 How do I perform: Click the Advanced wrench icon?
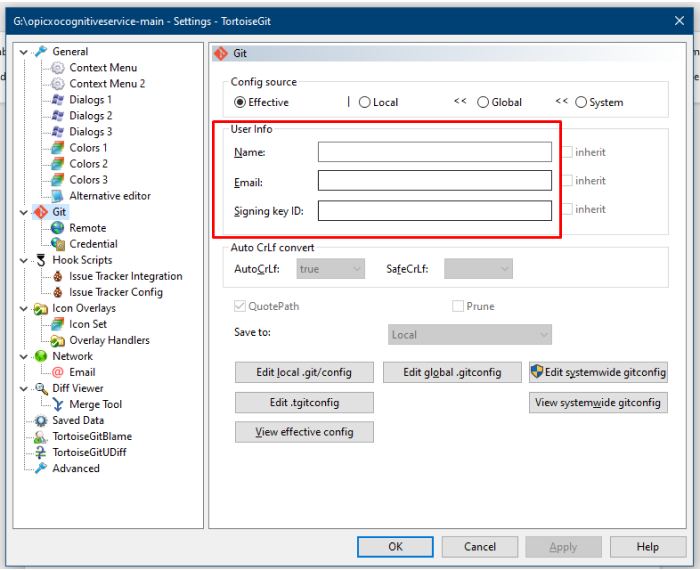41,468
